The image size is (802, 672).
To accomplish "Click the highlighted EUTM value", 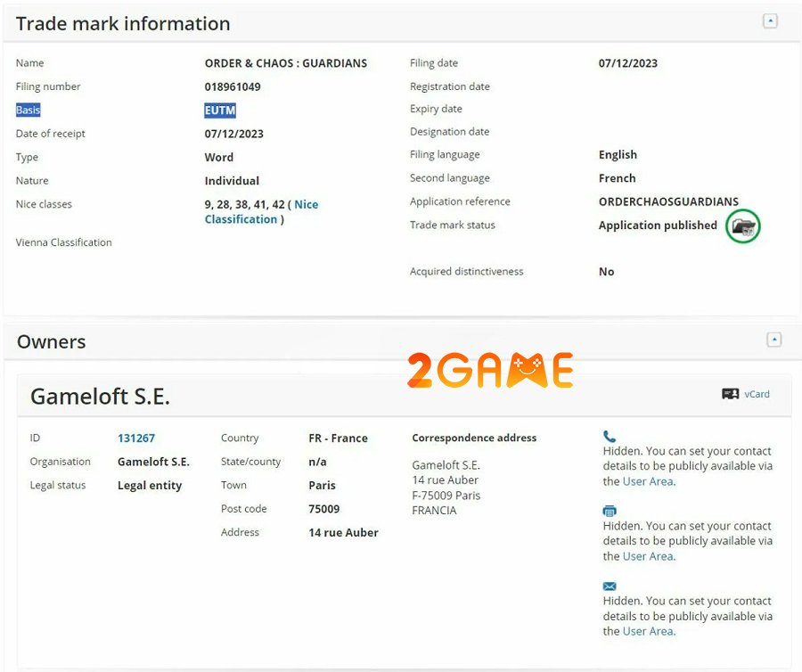I will click(x=220, y=111).
